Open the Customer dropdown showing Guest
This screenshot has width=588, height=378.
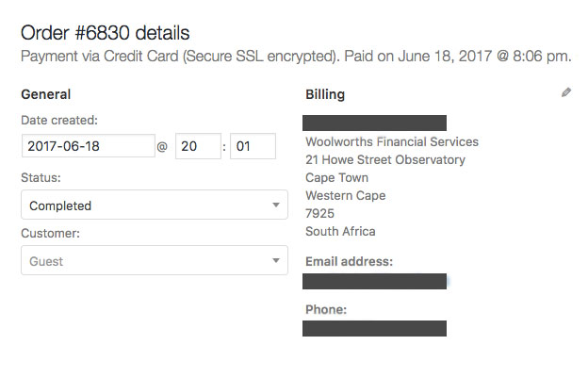(x=155, y=260)
